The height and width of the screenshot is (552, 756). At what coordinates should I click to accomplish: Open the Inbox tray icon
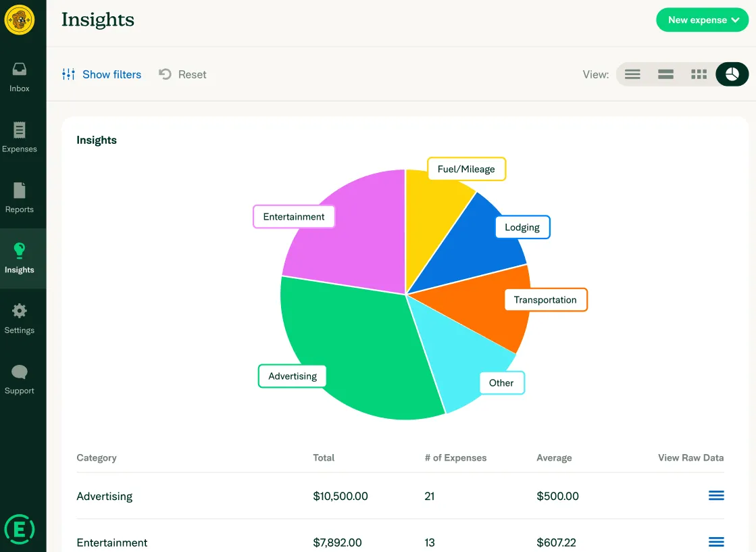20,70
